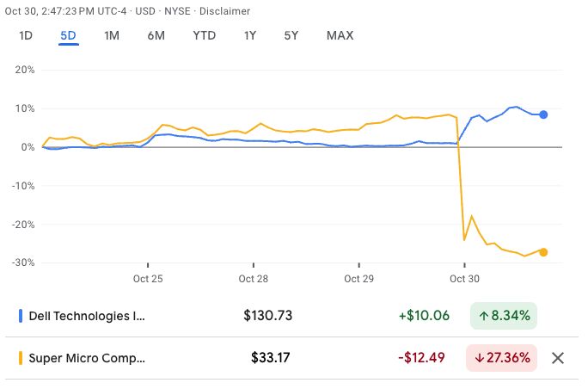Screen dimensions: 588x389
Task: Click the down arrow in the 27.36% badge
Action: click(479, 358)
